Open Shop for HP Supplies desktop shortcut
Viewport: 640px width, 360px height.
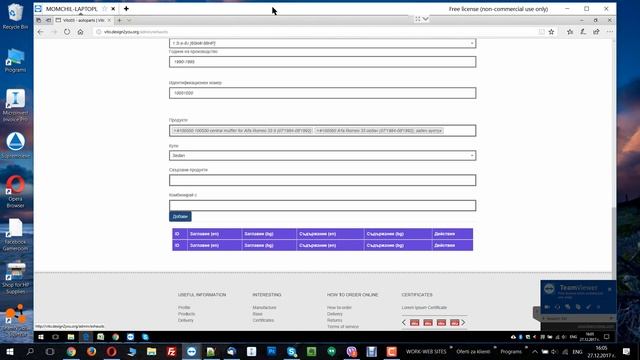15,278
